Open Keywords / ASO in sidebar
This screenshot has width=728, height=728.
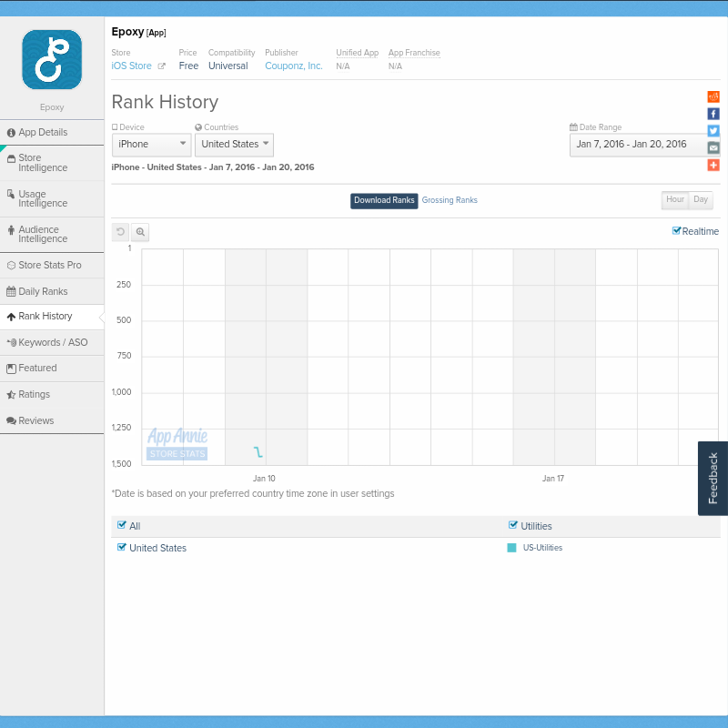click(x=52, y=343)
